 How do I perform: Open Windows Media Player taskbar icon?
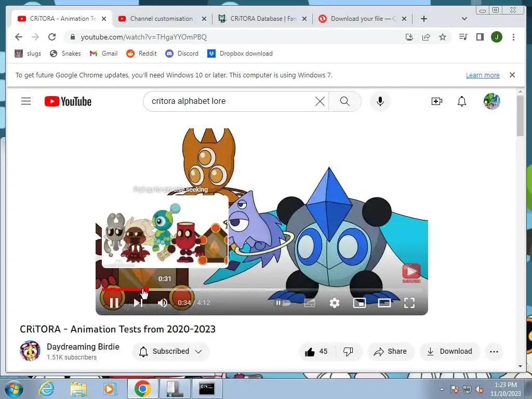pyautogui.click(x=109, y=389)
